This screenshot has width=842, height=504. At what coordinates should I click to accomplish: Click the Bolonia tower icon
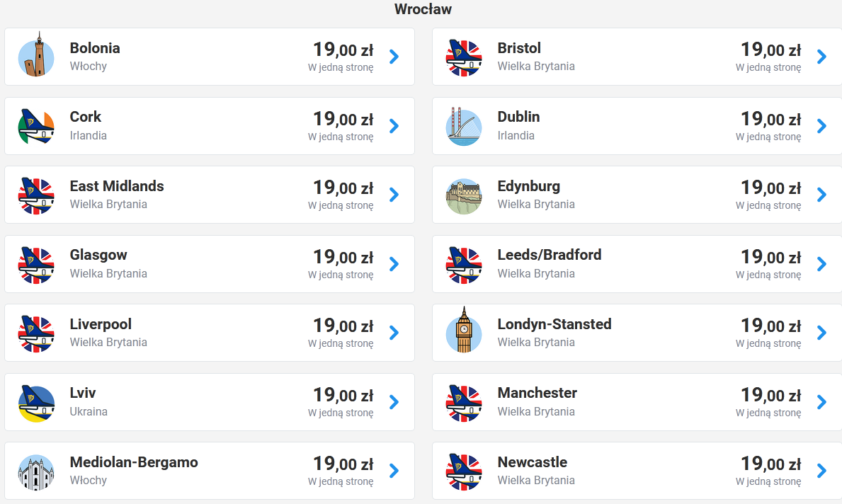click(36, 55)
